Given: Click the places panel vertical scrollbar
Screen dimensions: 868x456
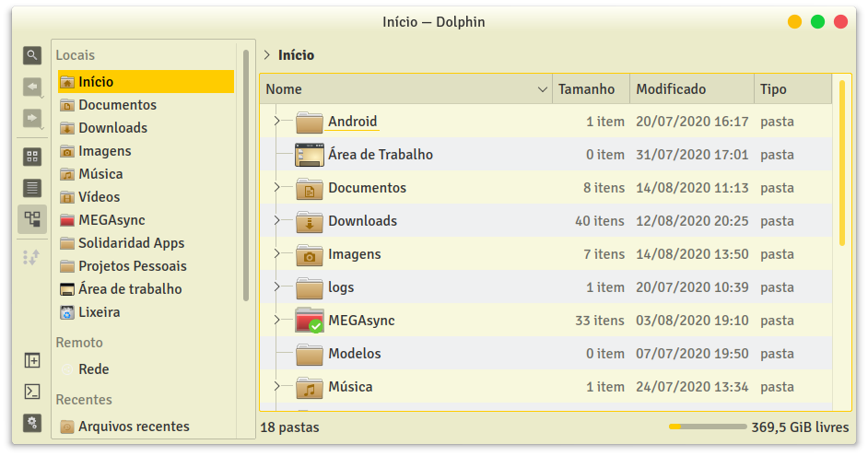Looking at the screenshot, I should [246, 175].
